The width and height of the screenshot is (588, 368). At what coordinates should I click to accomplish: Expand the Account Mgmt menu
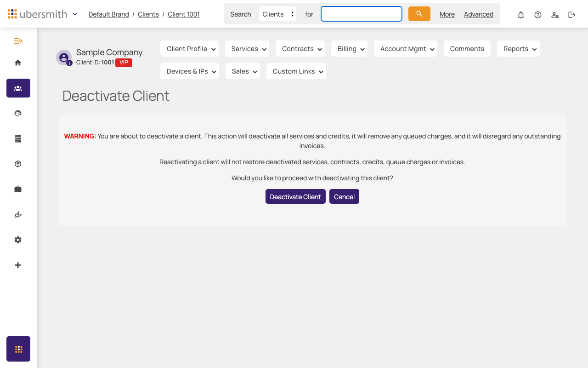point(406,49)
